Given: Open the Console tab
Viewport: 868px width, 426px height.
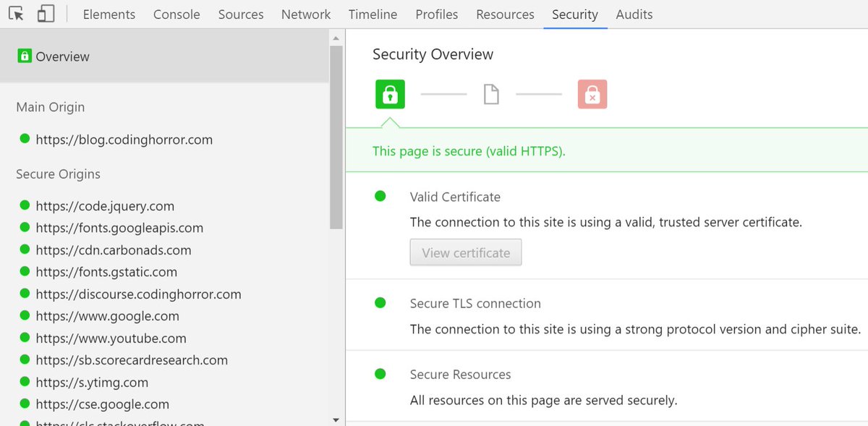Looking at the screenshot, I should point(176,14).
